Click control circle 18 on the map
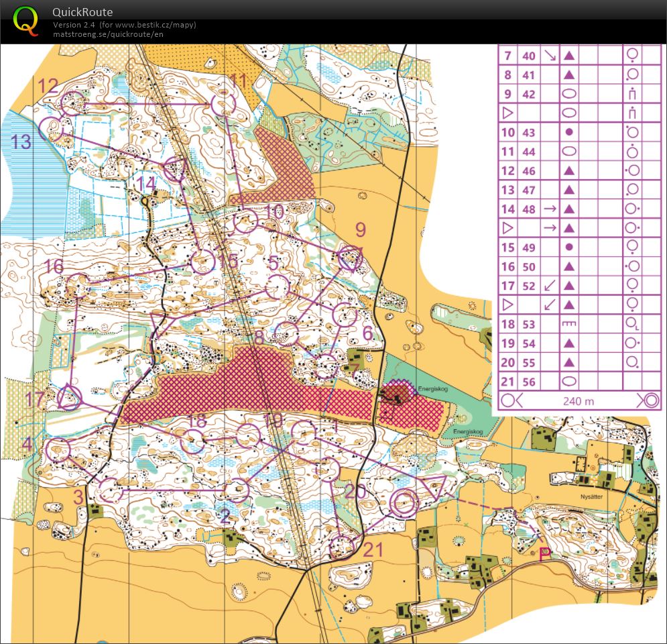Viewport: 667px width, 644px height. tap(194, 441)
